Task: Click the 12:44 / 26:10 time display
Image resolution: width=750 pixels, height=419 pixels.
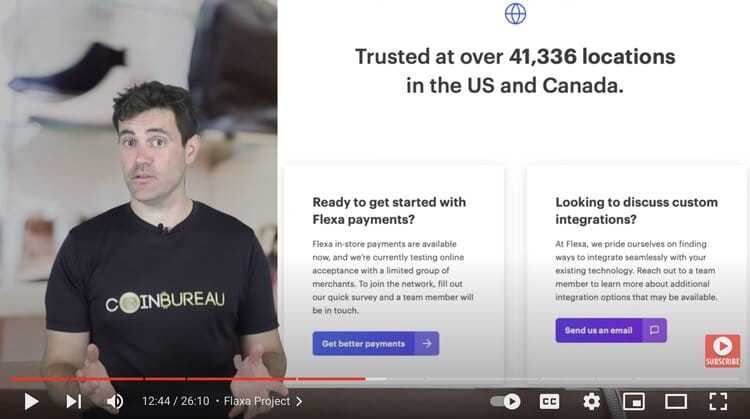Action: 176,401
